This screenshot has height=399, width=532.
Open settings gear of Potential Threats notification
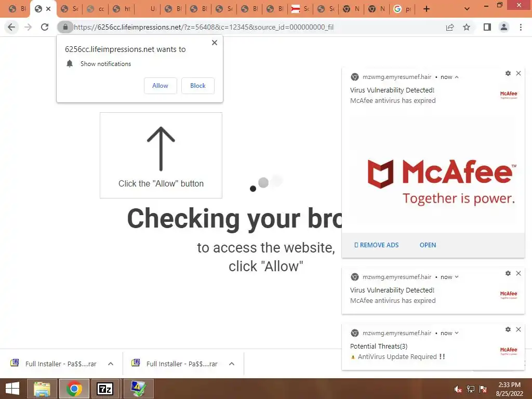(x=508, y=329)
